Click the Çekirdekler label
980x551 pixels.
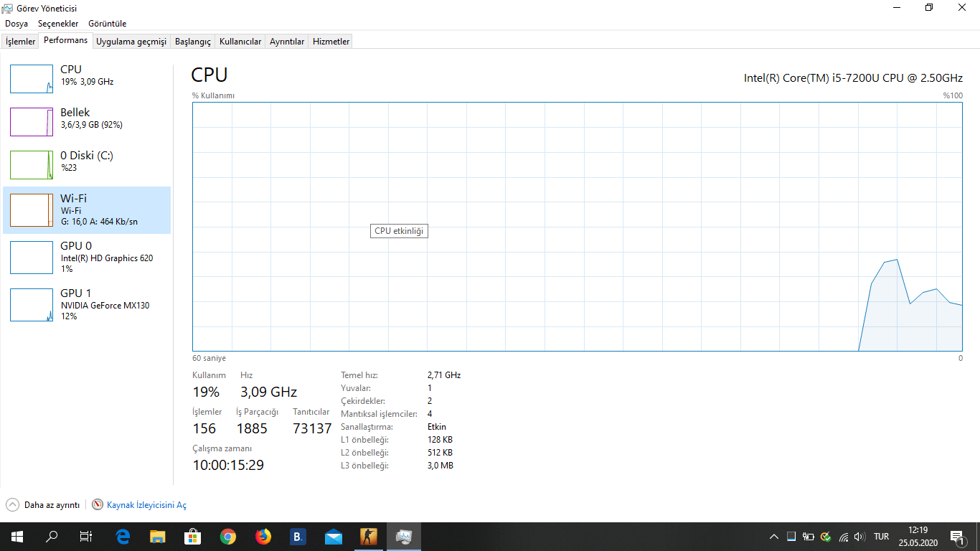[363, 401]
